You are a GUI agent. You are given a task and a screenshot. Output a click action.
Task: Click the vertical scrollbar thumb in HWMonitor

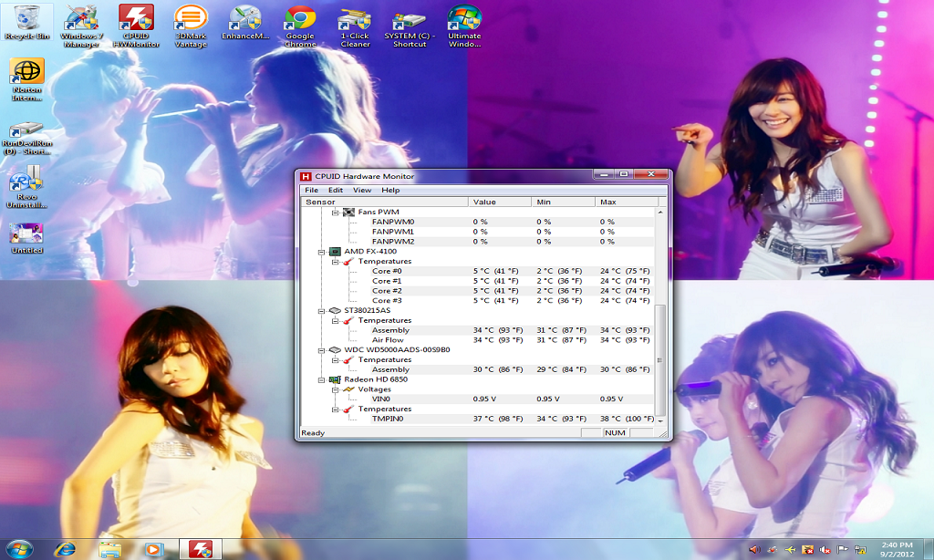pos(660,360)
